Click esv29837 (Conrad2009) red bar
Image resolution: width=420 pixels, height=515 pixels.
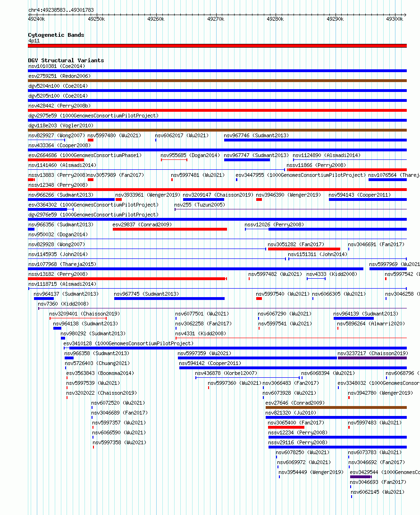[170, 229]
